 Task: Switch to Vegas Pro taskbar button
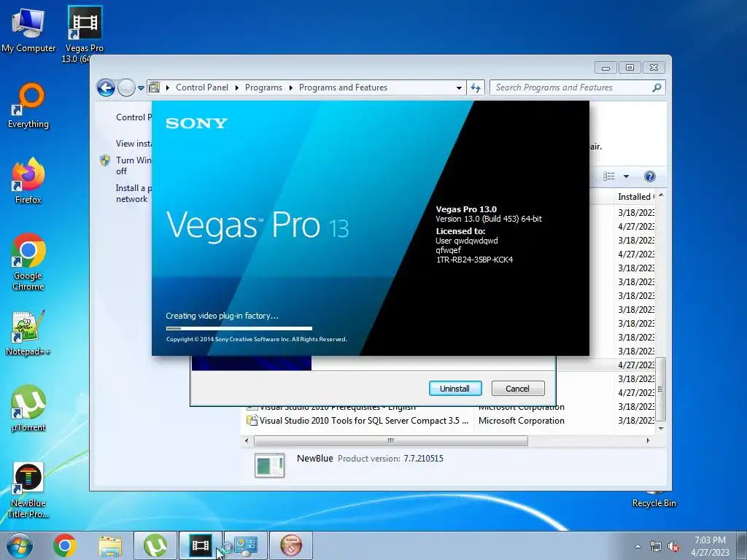[x=201, y=545]
